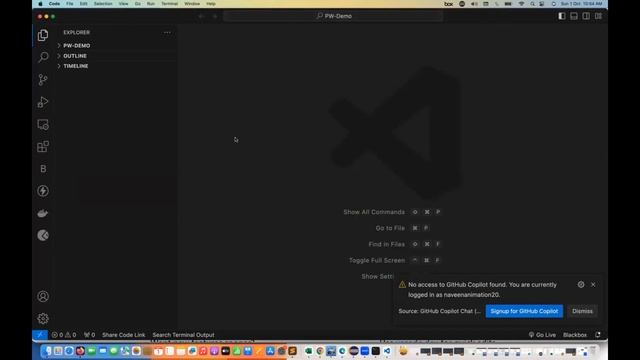Click the 'Toggle Full Screen' hint text
This screenshot has width=640, height=360.
click(377, 260)
